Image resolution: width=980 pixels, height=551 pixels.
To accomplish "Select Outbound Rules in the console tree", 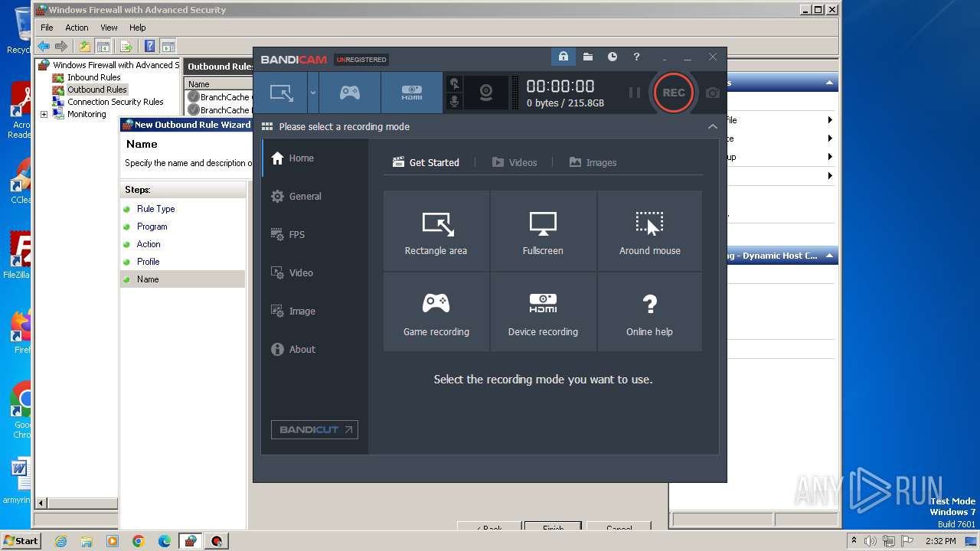I will pyautogui.click(x=96, y=90).
